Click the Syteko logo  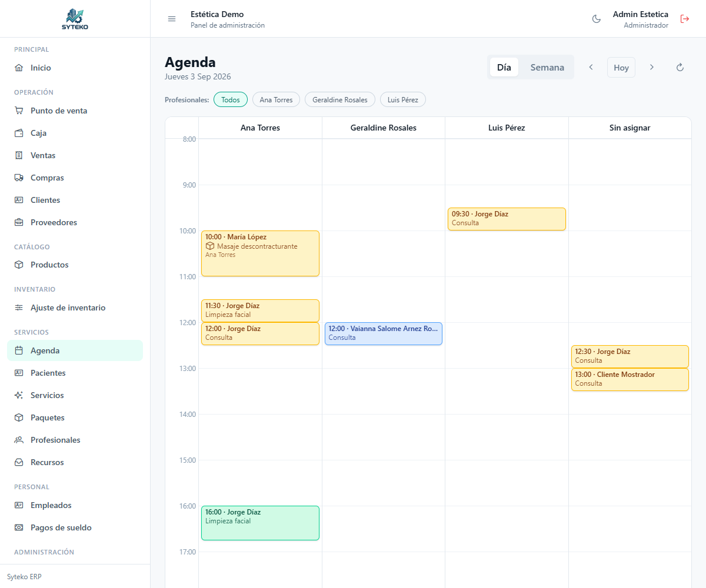click(75, 19)
